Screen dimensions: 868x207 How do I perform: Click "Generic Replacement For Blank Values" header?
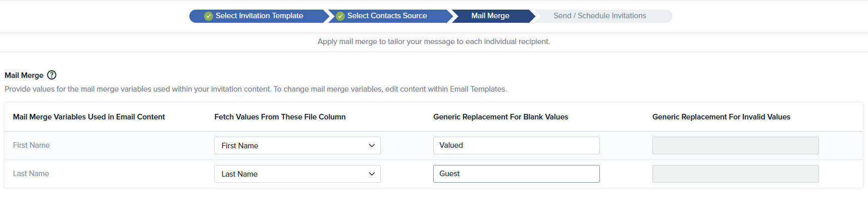tap(500, 117)
